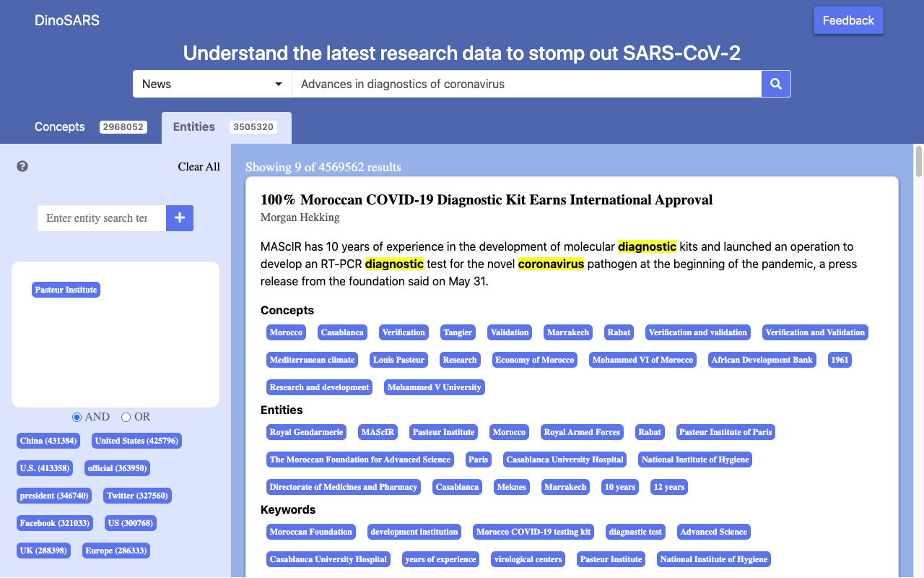Click The Moroccan Foundation for Advanced Science tag

359,460
